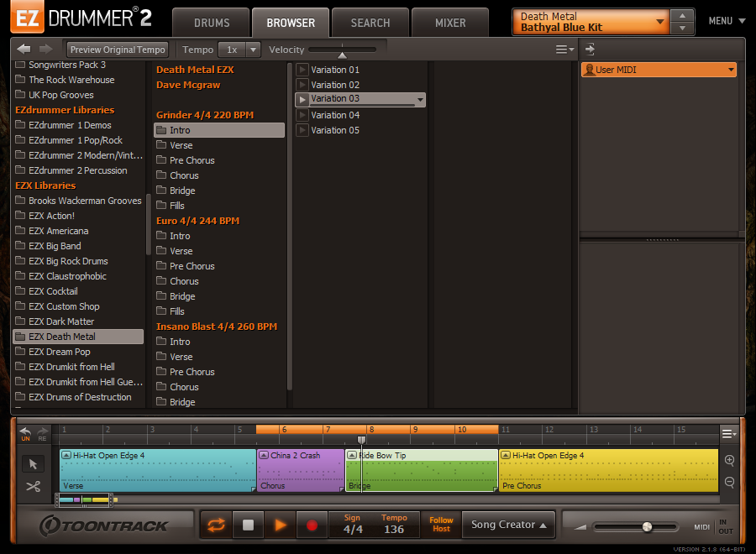This screenshot has height=554, width=756.
Task: Open the browser list options menu icon
Action: [564, 50]
